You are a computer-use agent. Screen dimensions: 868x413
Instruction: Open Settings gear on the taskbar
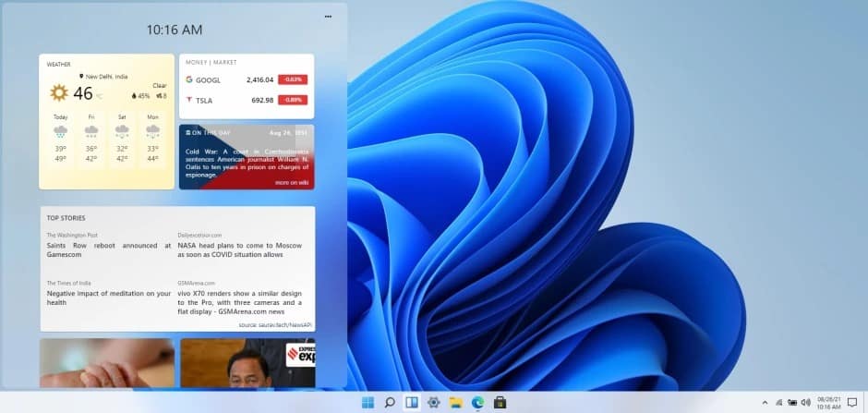click(x=433, y=402)
